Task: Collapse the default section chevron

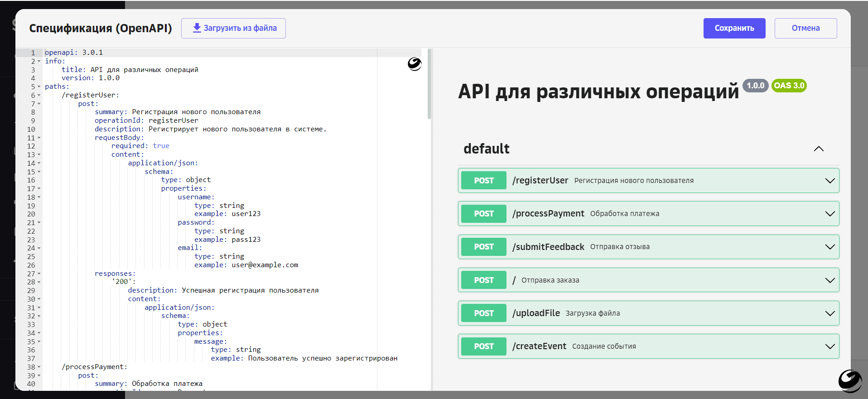Action: point(819,149)
